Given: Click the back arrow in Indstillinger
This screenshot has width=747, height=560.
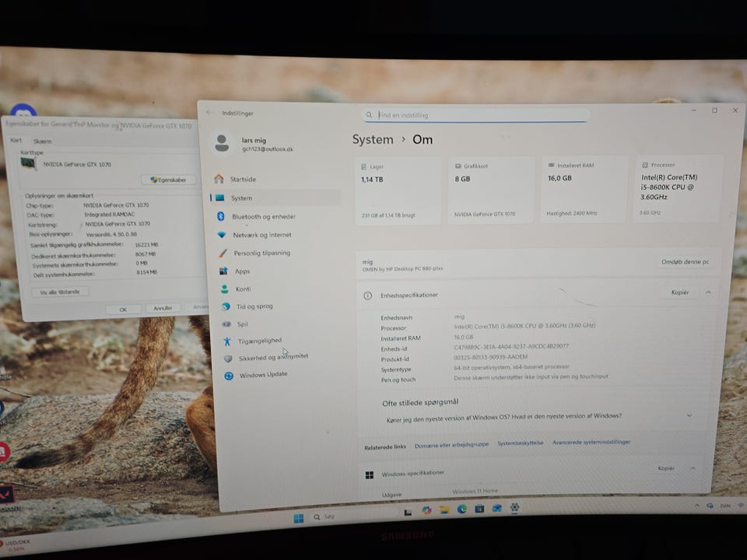Looking at the screenshot, I should click(209, 112).
